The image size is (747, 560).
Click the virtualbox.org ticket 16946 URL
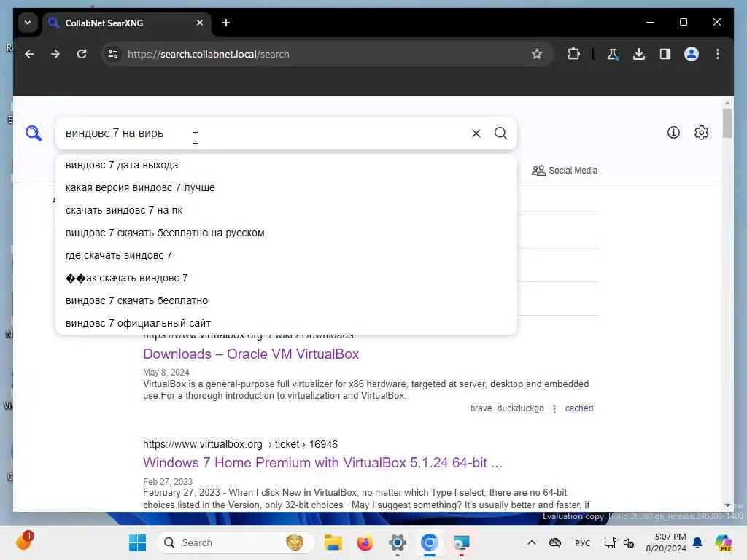(240, 444)
